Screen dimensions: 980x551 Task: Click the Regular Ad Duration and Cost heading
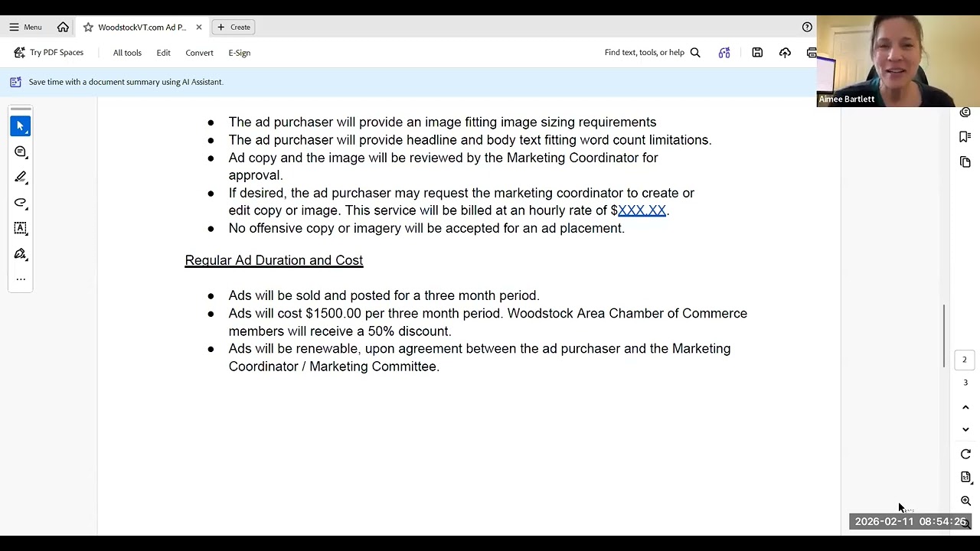[x=274, y=260]
